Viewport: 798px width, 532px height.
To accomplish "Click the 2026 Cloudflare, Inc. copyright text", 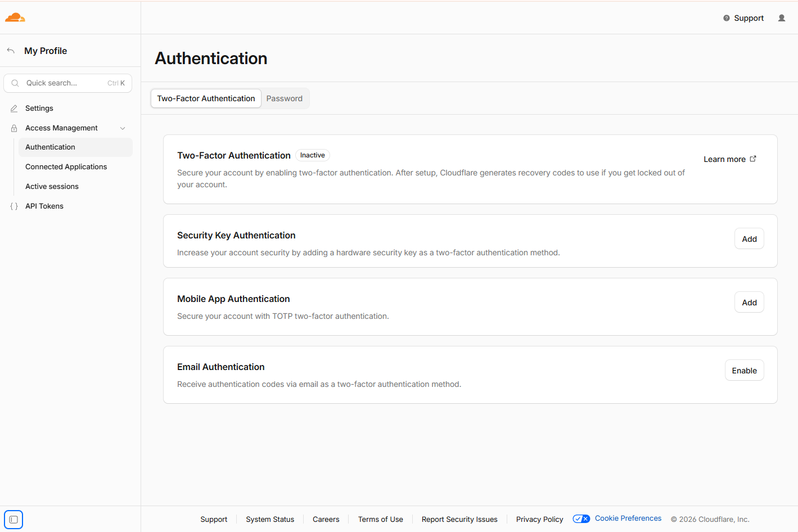I will (x=710, y=520).
